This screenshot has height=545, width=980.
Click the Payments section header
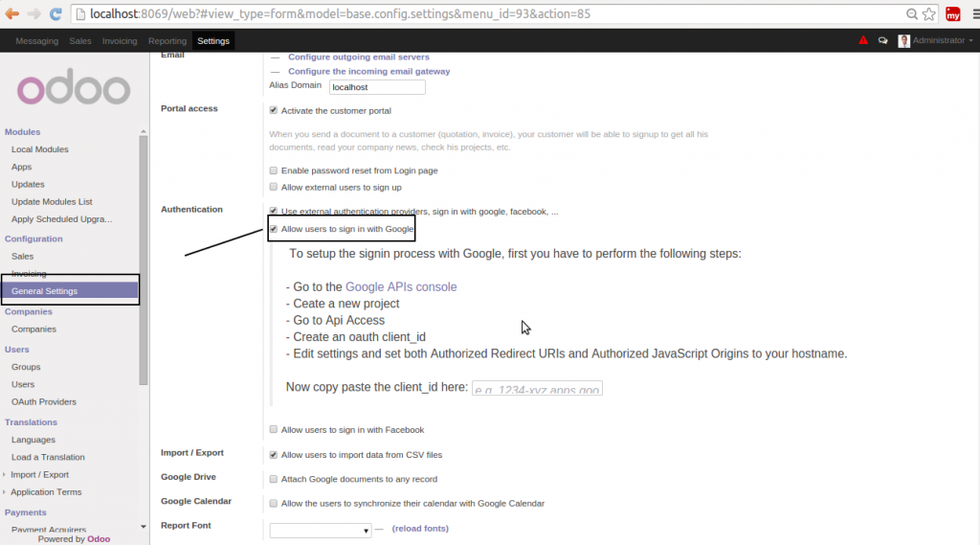click(25, 512)
